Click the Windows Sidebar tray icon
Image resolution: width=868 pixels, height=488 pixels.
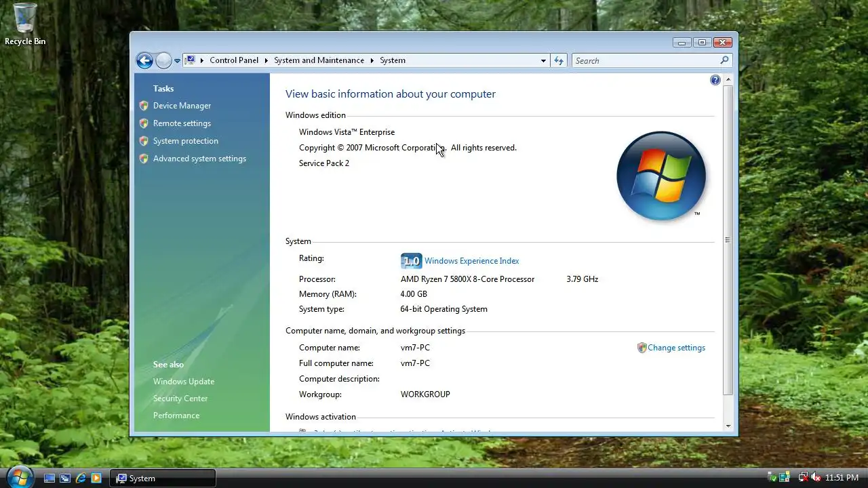pyautogui.click(x=785, y=478)
